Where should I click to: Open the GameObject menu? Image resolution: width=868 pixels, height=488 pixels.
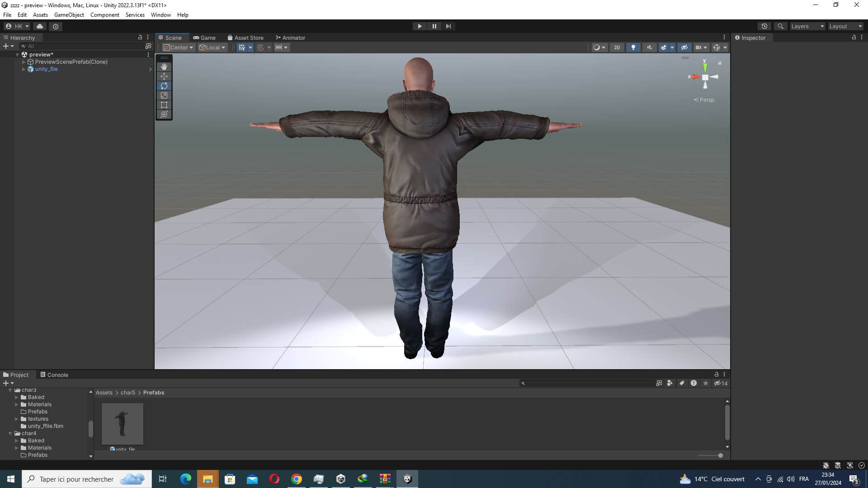click(x=69, y=15)
